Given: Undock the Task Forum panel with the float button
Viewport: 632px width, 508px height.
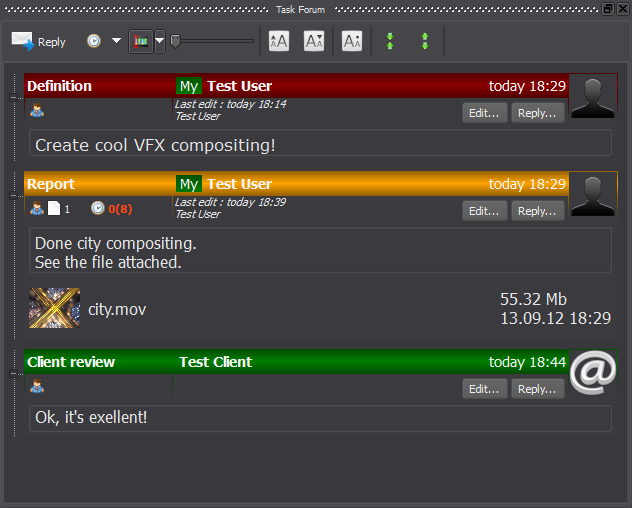Looking at the screenshot, I should [608, 8].
